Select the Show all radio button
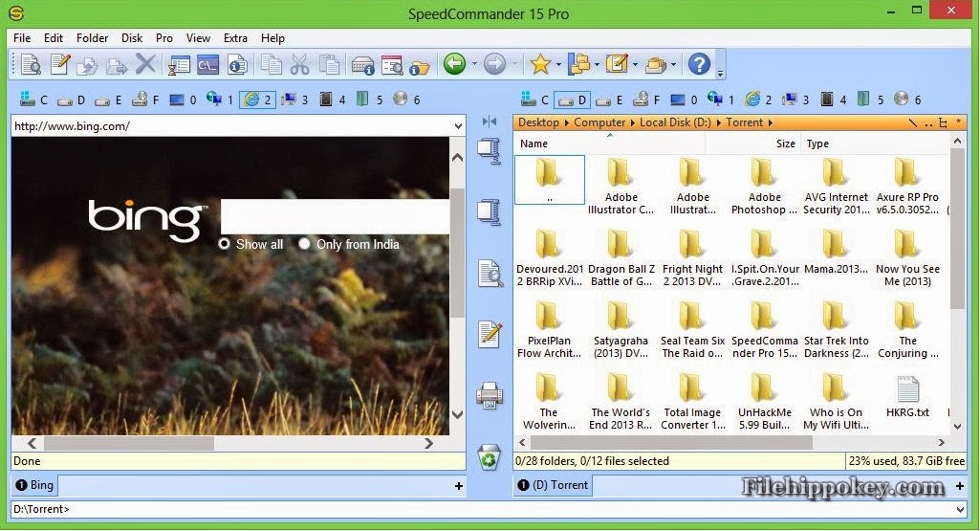The width and height of the screenshot is (980, 531). click(x=224, y=244)
